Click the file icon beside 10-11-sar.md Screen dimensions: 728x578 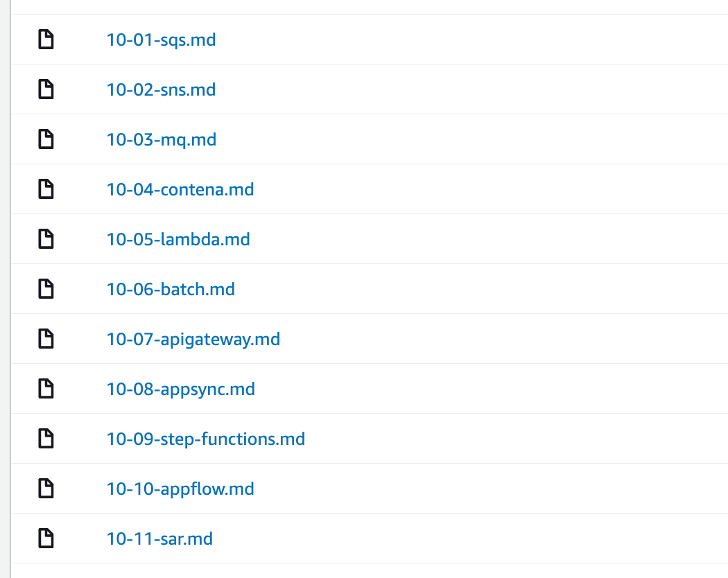pyautogui.click(x=46, y=538)
